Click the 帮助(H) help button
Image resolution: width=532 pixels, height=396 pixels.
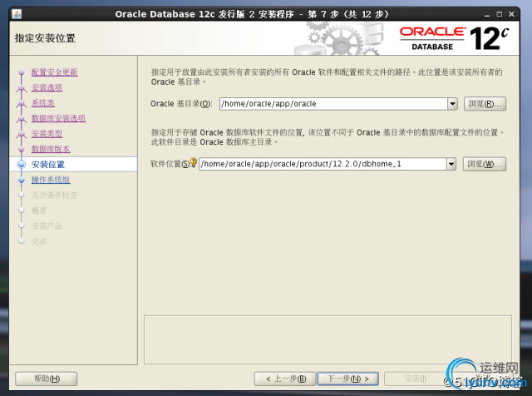click(47, 379)
